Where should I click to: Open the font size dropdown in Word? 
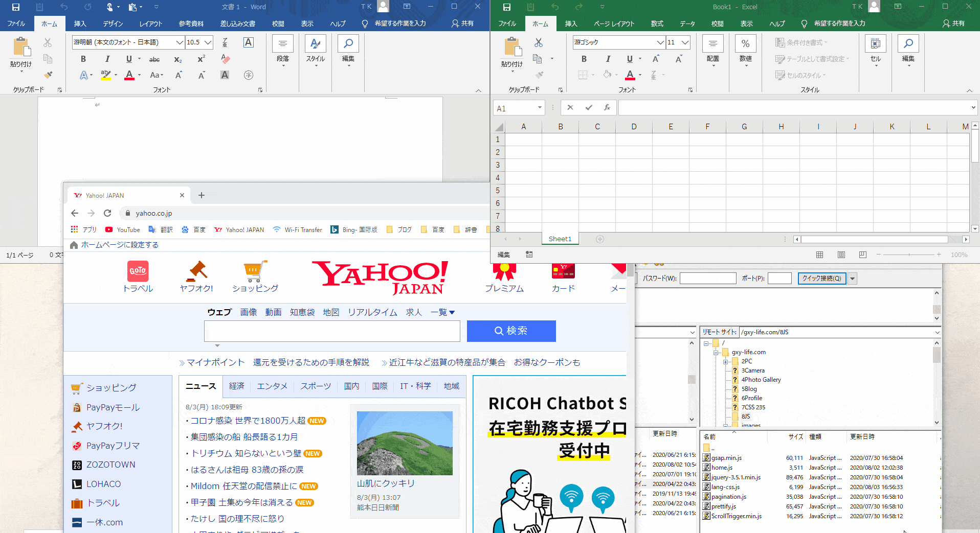tap(207, 42)
